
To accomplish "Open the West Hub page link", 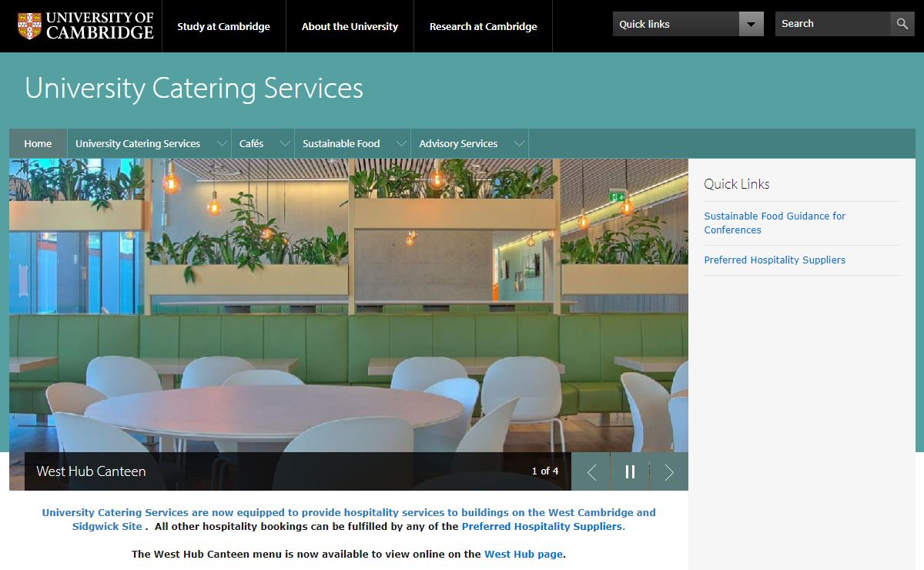I will [523, 554].
